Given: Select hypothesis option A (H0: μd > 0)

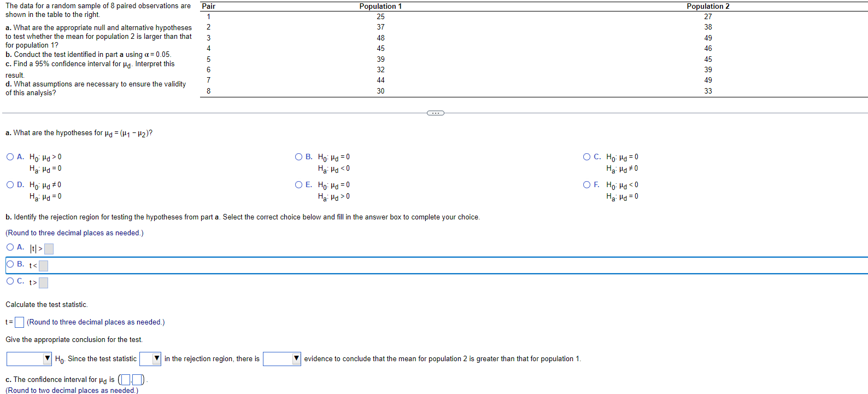Looking at the screenshot, I should [10, 157].
